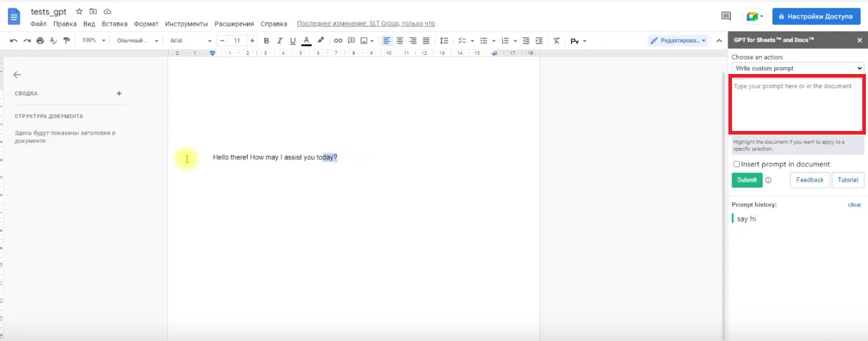Clear formatting with the crossed-out T icon
Image resolution: width=868 pixels, height=341 pixels.
(x=556, y=41)
